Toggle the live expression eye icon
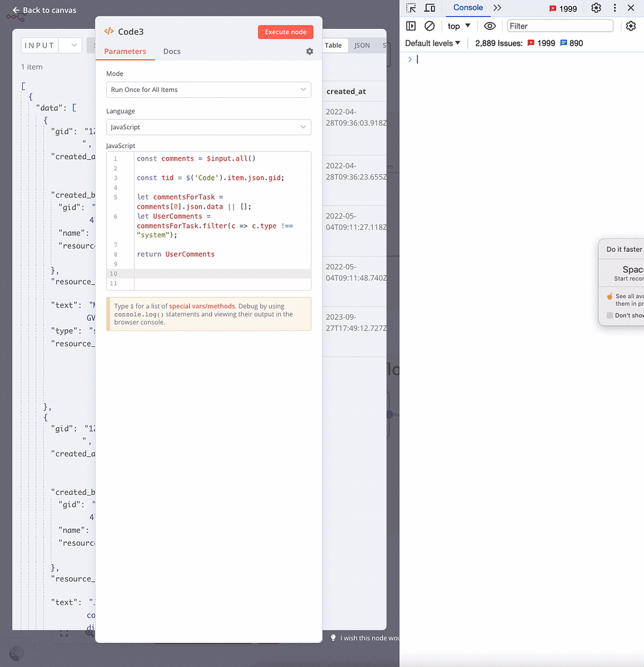The height and width of the screenshot is (667, 644). 490,25
